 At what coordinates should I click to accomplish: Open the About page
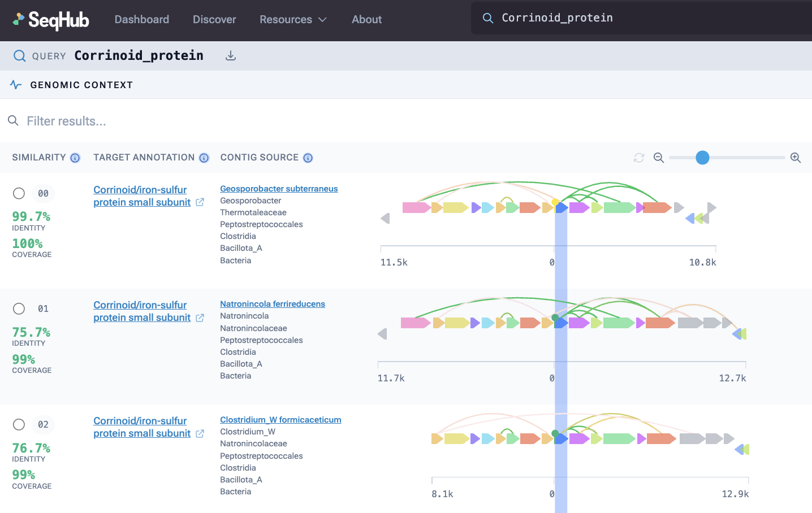pos(366,20)
